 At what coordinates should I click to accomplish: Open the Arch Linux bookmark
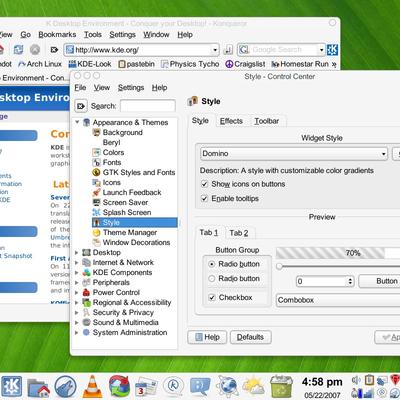40,64
